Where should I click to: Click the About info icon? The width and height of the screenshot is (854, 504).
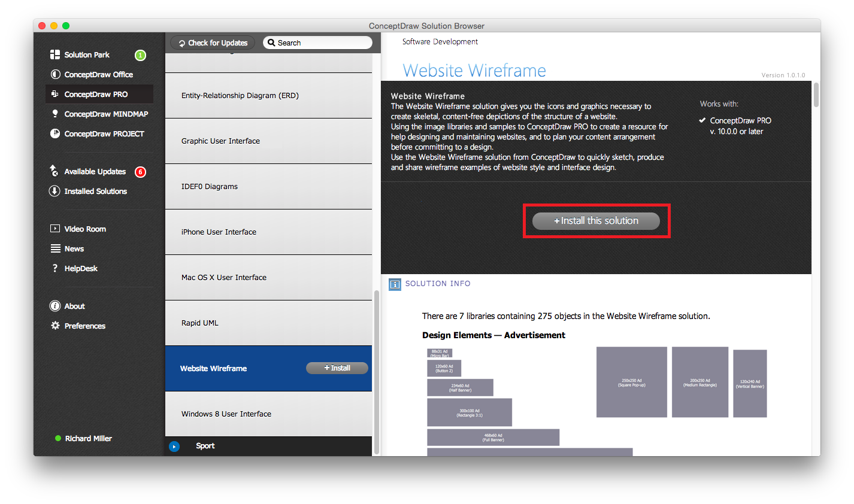point(55,306)
